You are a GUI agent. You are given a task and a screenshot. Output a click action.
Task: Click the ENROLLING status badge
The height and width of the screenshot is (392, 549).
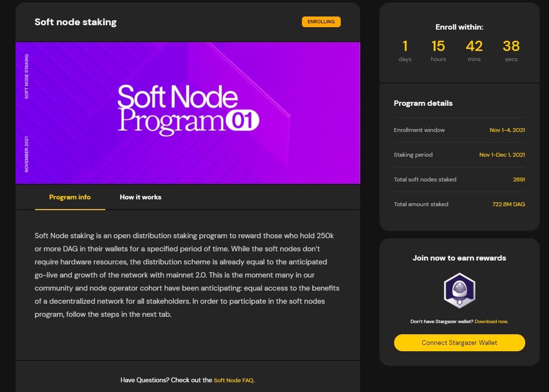pos(321,22)
